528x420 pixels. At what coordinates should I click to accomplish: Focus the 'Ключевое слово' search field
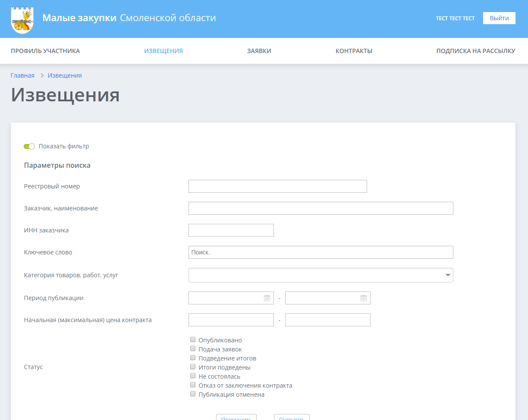tap(321, 252)
